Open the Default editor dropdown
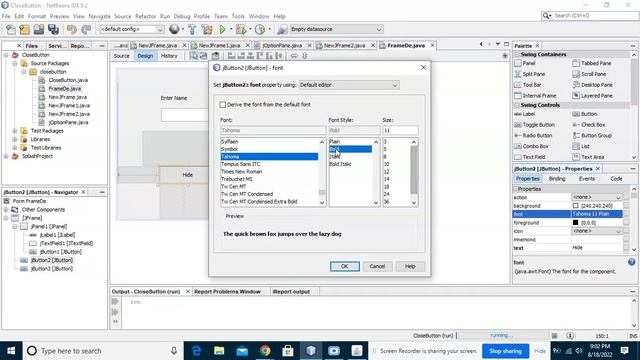The width and height of the screenshot is (640, 360). [349, 85]
